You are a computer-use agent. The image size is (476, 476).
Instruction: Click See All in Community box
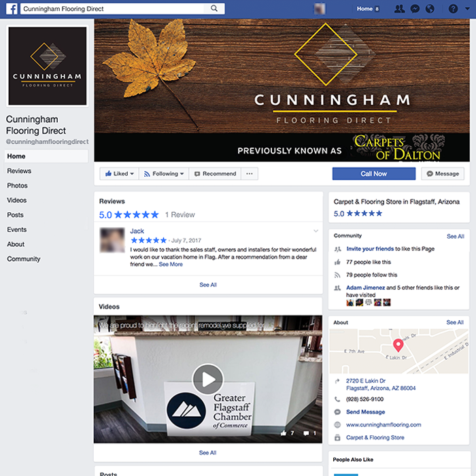tap(456, 236)
